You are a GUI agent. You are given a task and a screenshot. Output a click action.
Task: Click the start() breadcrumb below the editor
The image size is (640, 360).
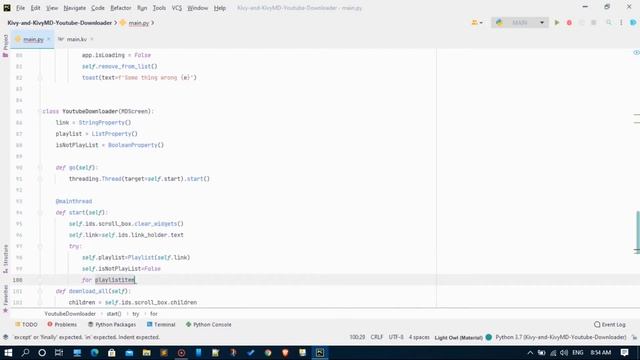click(x=114, y=313)
